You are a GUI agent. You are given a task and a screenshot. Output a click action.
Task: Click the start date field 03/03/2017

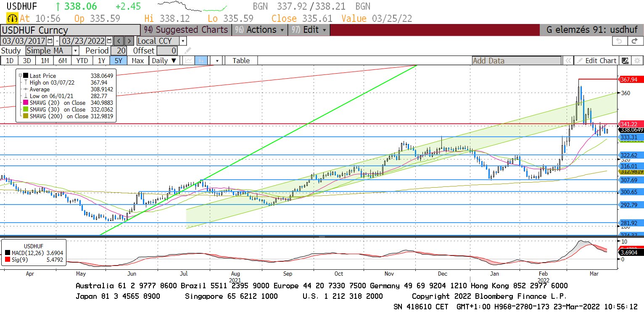(x=24, y=41)
